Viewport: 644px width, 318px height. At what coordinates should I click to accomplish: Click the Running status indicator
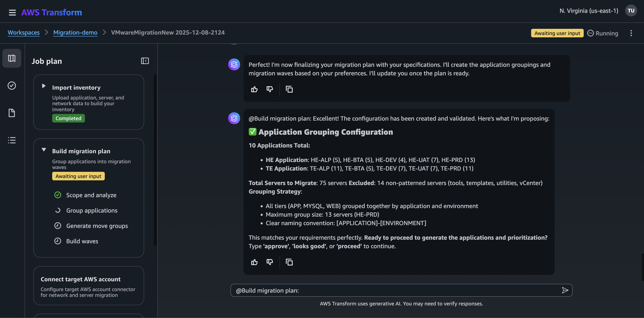click(603, 33)
